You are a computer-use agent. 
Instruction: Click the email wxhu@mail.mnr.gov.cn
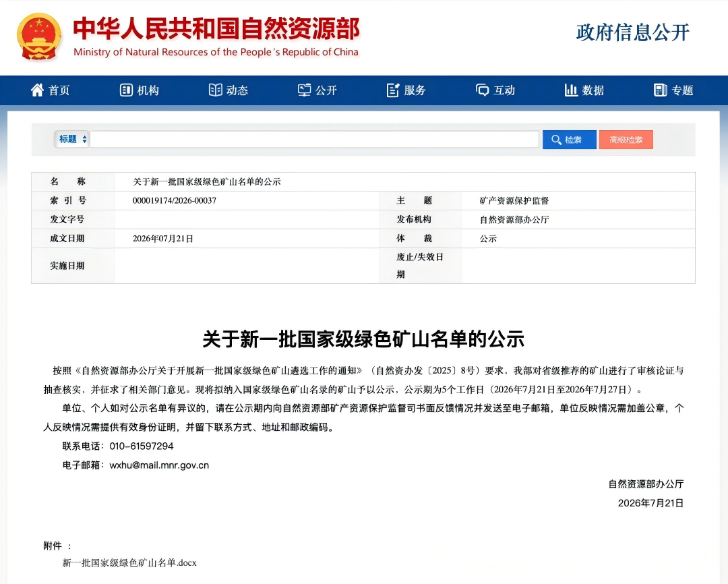159,465
